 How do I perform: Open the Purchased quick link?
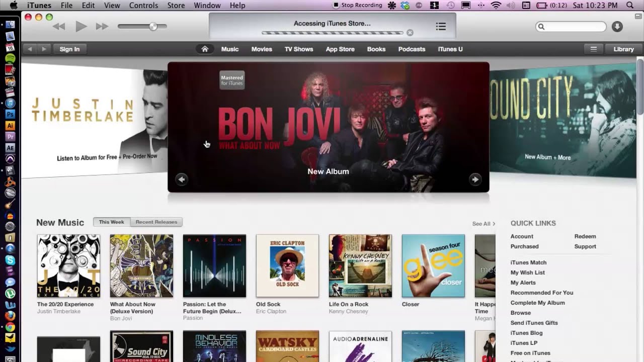coord(525,246)
